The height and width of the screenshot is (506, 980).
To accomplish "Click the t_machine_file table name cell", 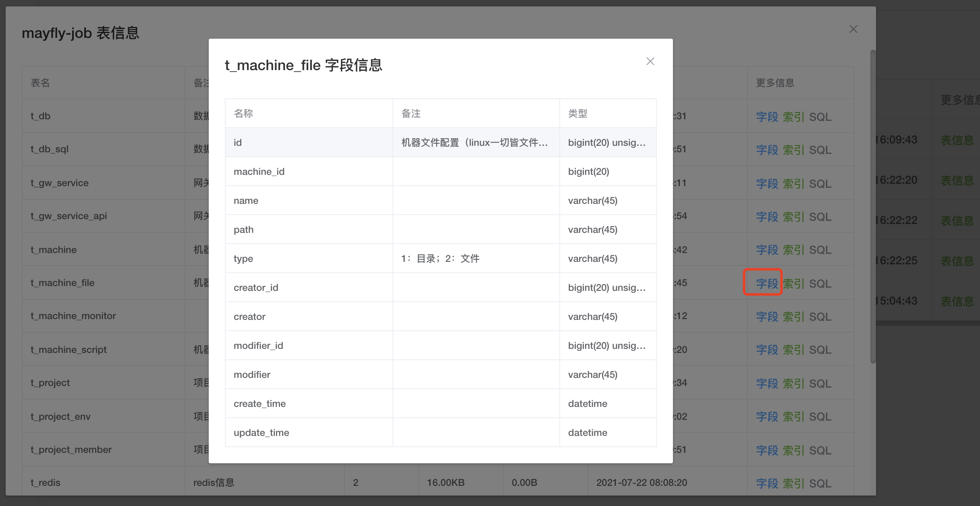I will pyautogui.click(x=104, y=283).
